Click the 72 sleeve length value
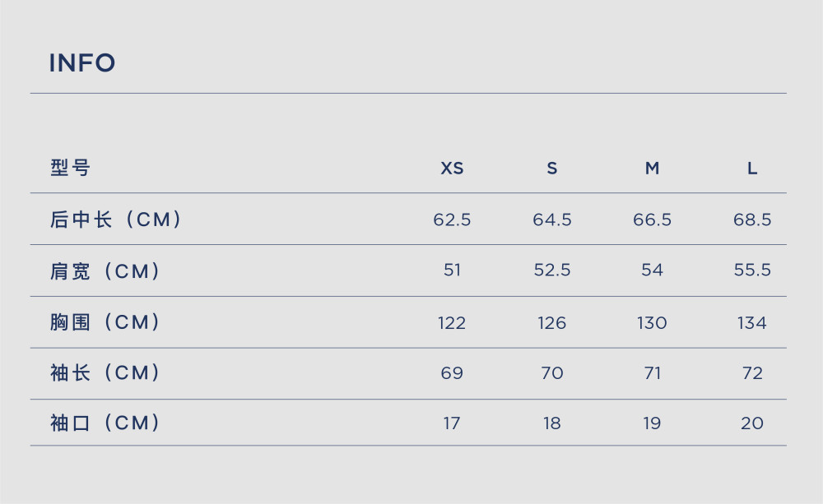Image resolution: width=823 pixels, height=504 pixels. tap(752, 373)
